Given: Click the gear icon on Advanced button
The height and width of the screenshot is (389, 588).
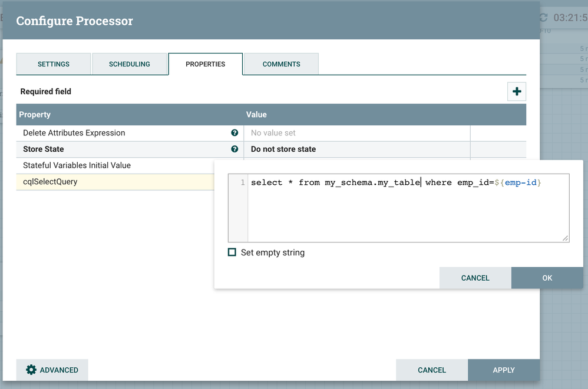Looking at the screenshot, I should click(31, 370).
